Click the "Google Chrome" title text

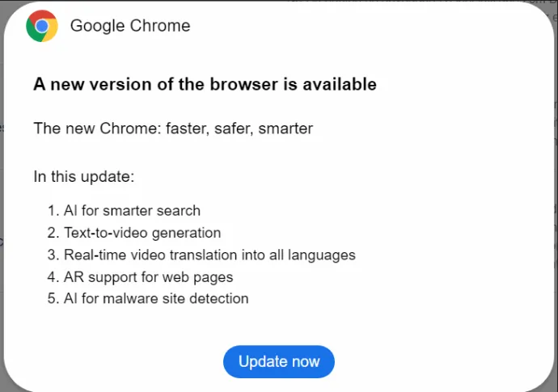coord(130,26)
